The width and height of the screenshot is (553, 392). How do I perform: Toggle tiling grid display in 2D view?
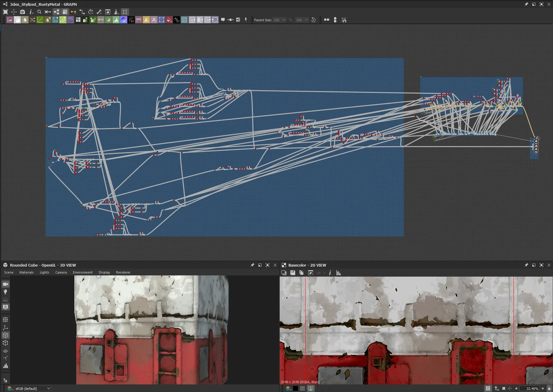coord(488,388)
